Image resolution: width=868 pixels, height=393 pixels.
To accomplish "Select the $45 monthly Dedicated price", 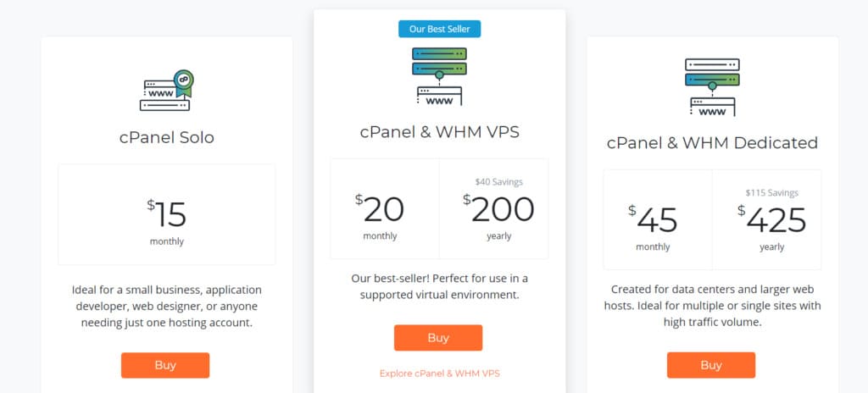I will pyautogui.click(x=658, y=219).
